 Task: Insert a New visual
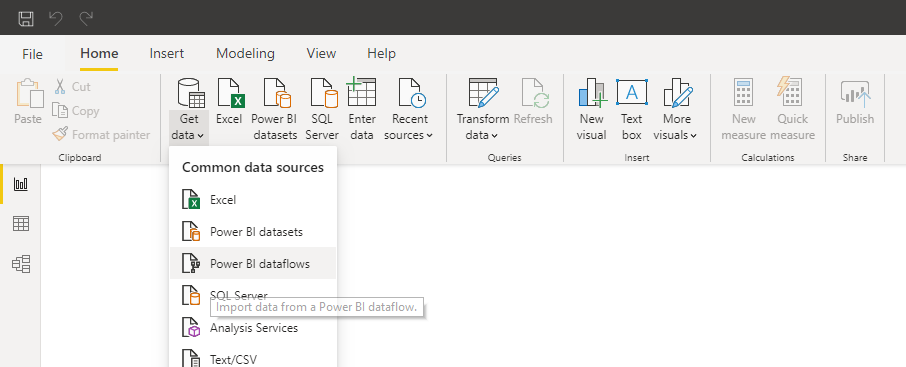[x=592, y=110]
